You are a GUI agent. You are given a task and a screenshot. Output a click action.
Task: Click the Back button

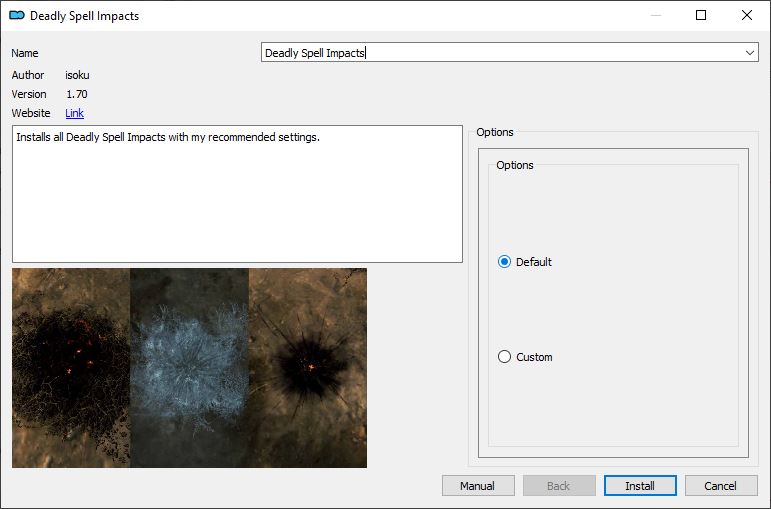559,486
